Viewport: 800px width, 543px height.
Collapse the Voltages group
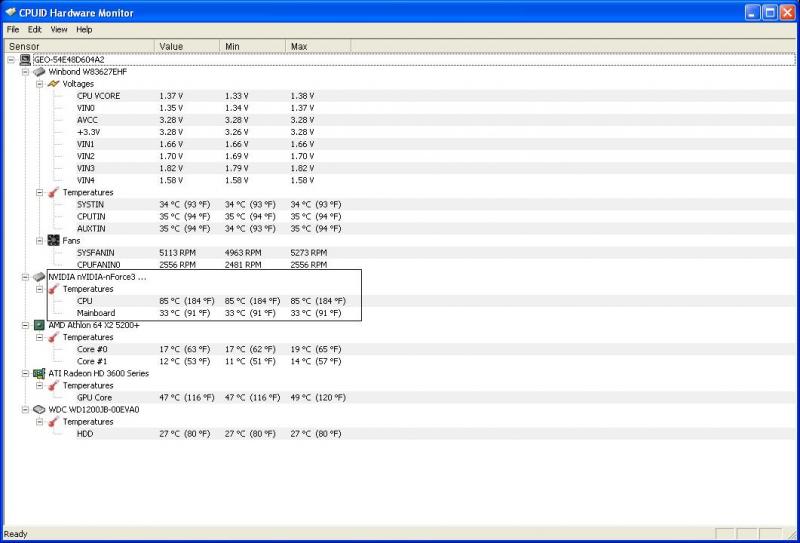(x=40, y=84)
